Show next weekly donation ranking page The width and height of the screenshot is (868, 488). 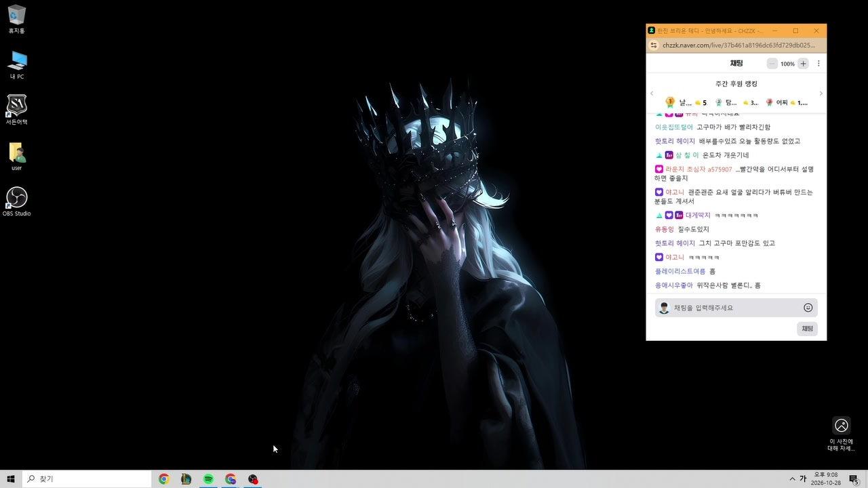(x=821, y=94)
